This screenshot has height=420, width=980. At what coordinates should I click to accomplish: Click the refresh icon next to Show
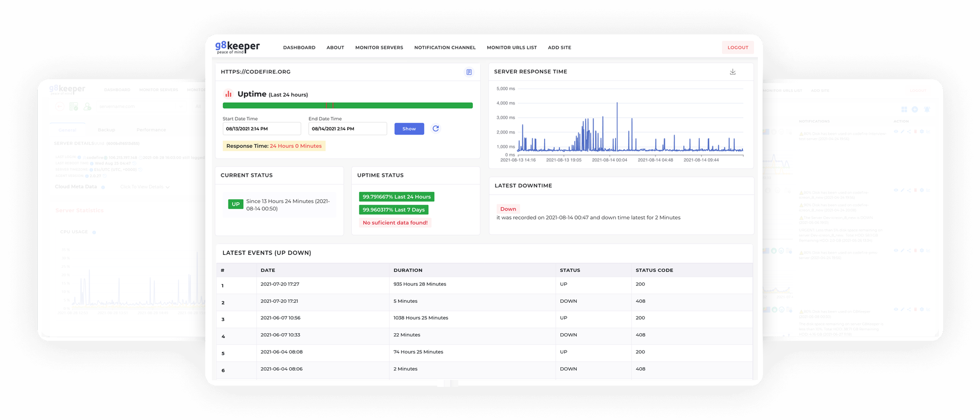click(435, 129)
